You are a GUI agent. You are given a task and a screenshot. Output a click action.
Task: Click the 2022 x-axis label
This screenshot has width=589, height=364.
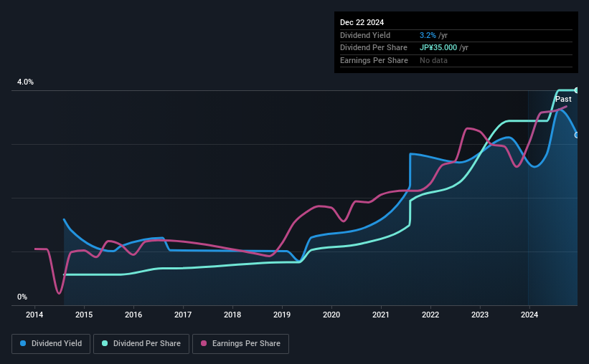(x=430, y=315)
